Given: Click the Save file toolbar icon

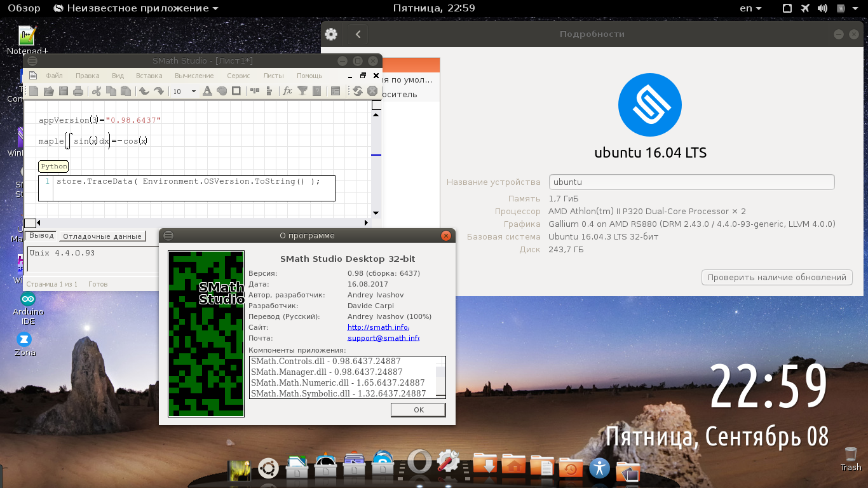Looking at the screenshot, I should coord(64,91).
